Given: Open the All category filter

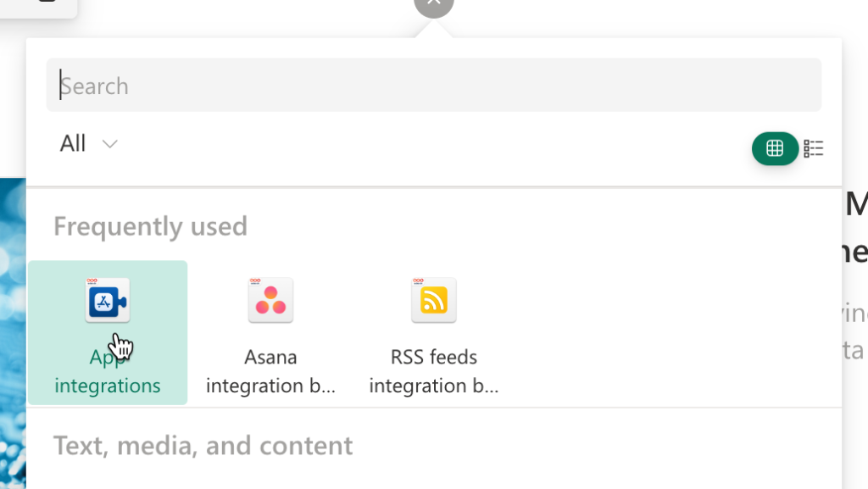Looking at the screenshot, I should click(x=88, y=144).
